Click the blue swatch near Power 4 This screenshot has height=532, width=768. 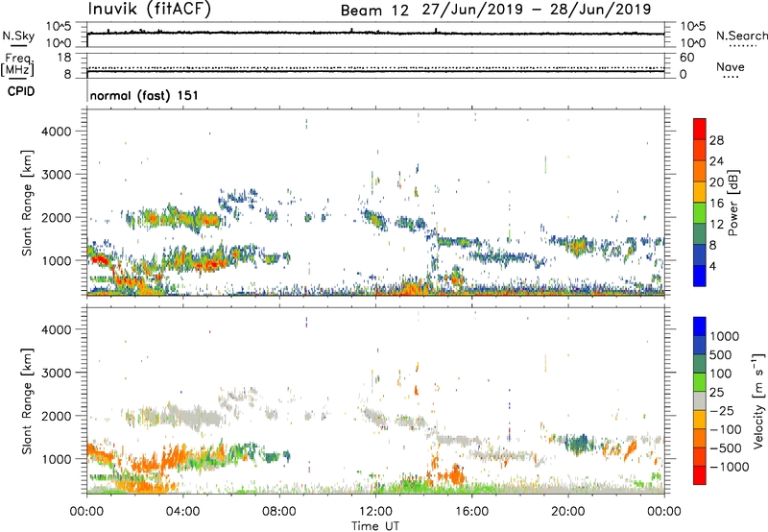coord(700,276)
